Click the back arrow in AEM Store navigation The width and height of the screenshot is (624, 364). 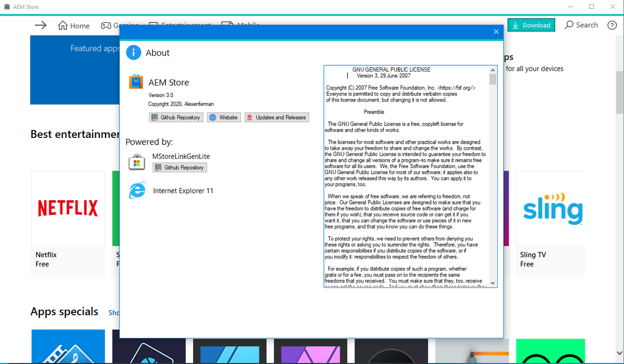(x=40, y=25)
